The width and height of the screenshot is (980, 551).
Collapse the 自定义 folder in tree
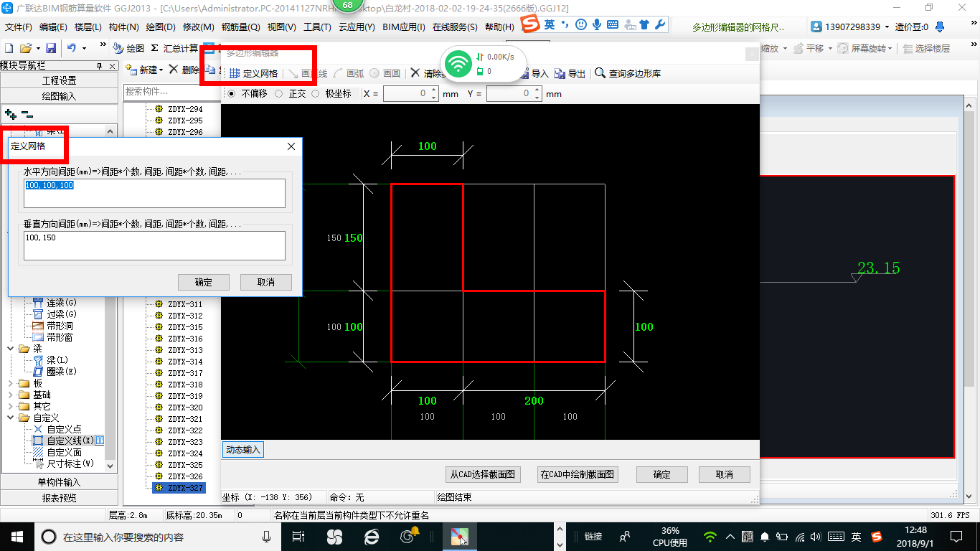pos(10,418)
